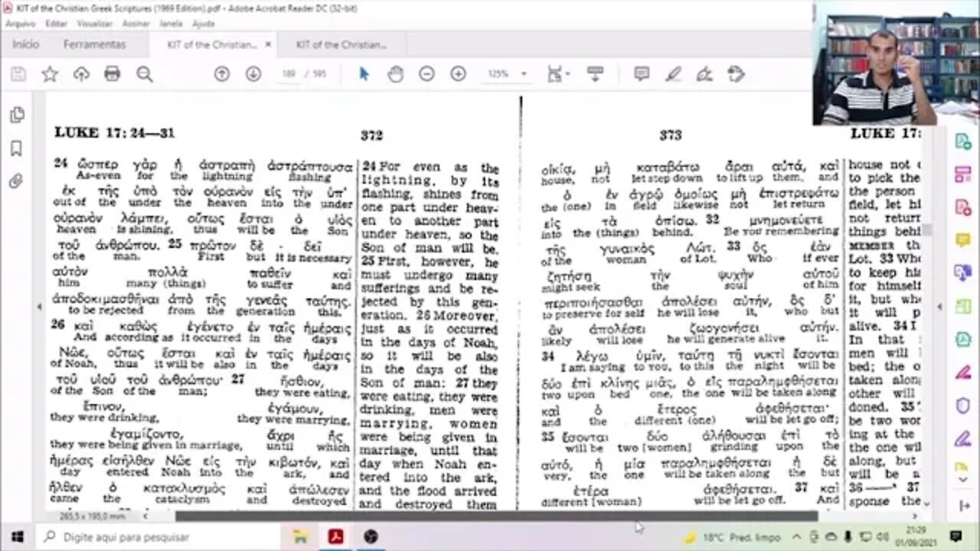Click the vertical scrollbar down arrow
The image size is (980, 551).
click(927, 505)
